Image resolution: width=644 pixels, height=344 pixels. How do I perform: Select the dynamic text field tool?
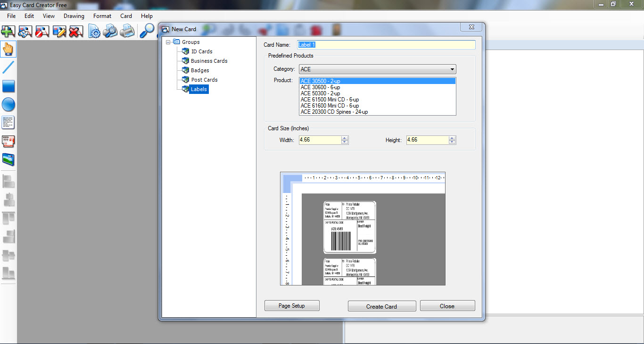point(8,141)
